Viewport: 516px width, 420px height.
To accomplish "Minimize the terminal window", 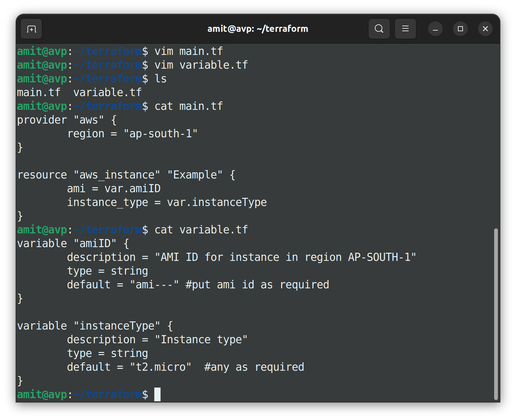I will click(x=435, y=29).
